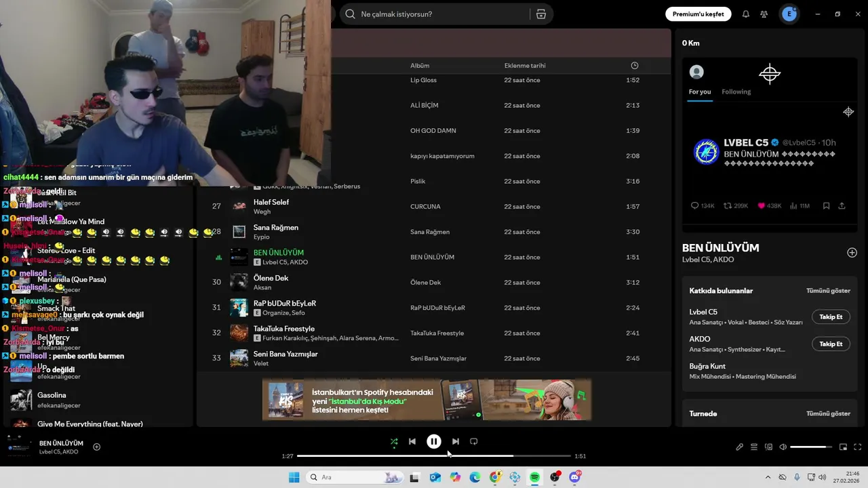
Task: Open the ALİ BİÇİM album link
Action: coord(425,106)
